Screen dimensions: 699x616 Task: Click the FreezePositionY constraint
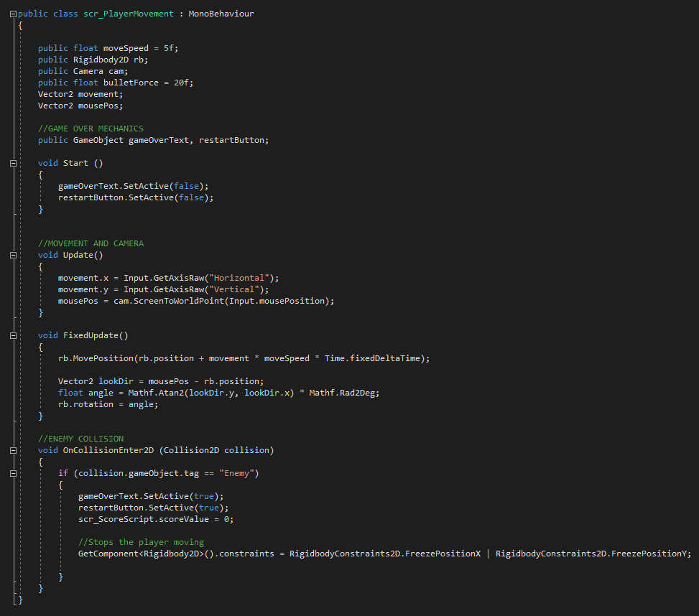(651, 554)
